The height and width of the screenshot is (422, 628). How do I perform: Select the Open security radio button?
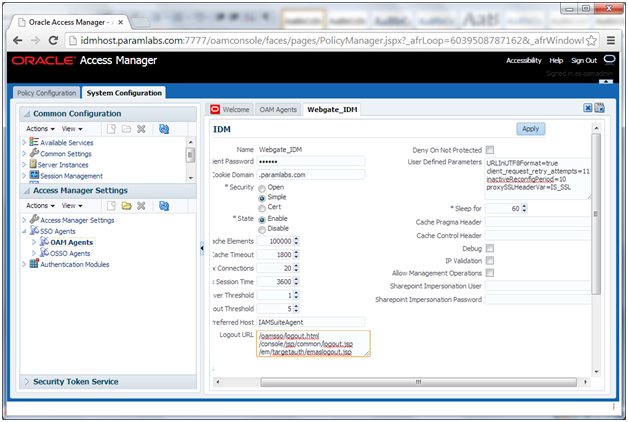pyautogui.click(x=262, y=189)
